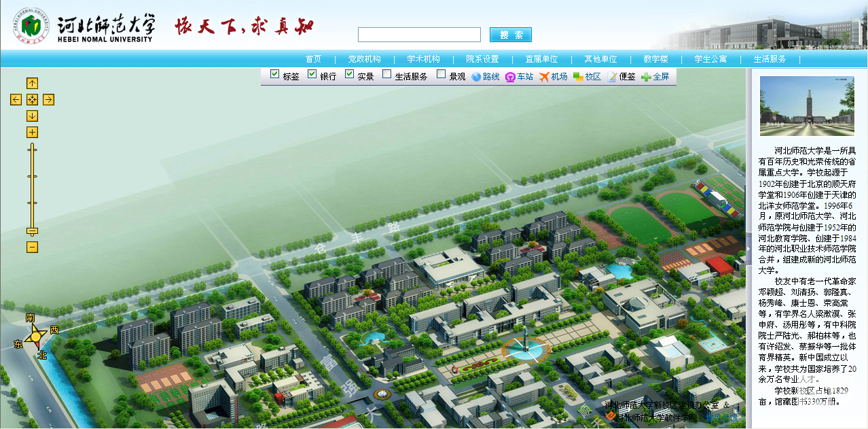The width and height of the screenshot is (868, 429).
Task: Show 车站 station information
Action: [519, 77]
